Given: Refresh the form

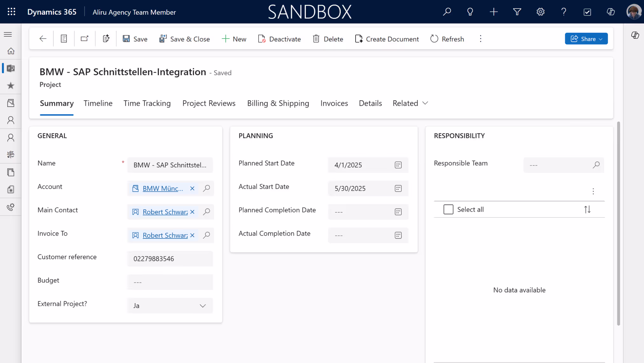Looking at the screenshot, I should point(447,39).
